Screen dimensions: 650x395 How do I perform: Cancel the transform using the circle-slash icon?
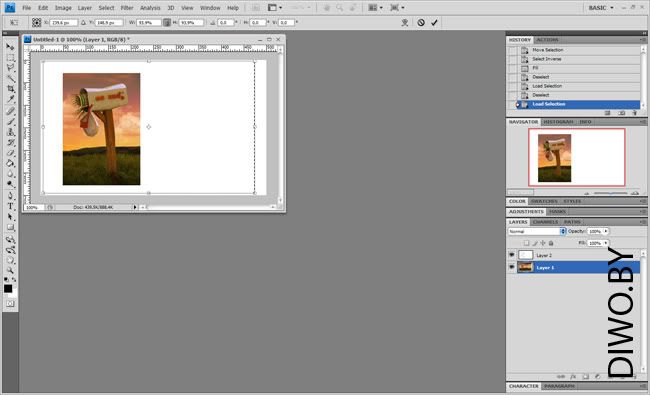point(421,22)
